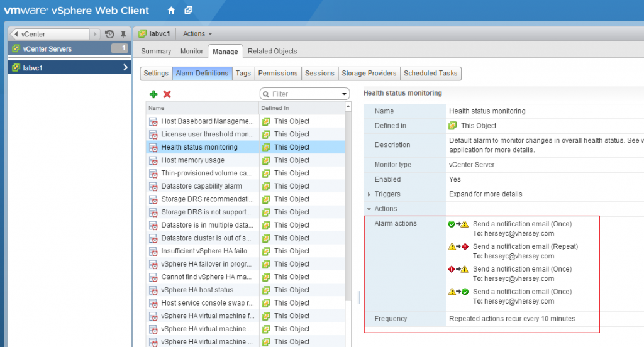Screen dimensions: 644x347
Task: Click the vCenter Servers count badge
Action: click(119, 48)
